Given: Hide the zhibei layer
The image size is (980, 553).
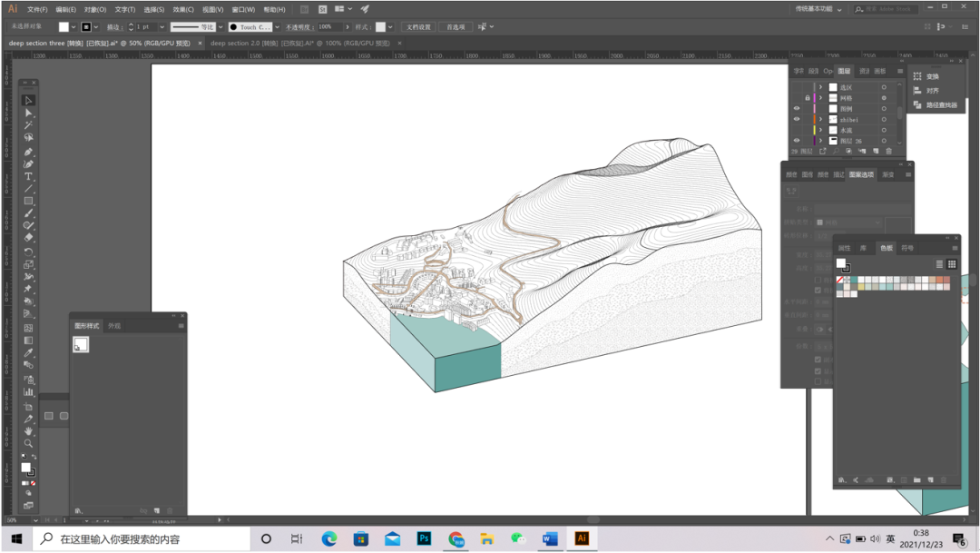Looking at the screenshot, I should pos(797,119).
